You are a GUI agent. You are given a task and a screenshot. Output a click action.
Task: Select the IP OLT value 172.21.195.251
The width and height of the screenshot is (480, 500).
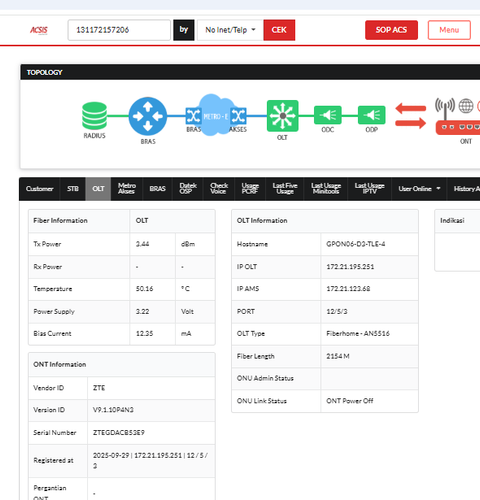(x=350, y=267)
